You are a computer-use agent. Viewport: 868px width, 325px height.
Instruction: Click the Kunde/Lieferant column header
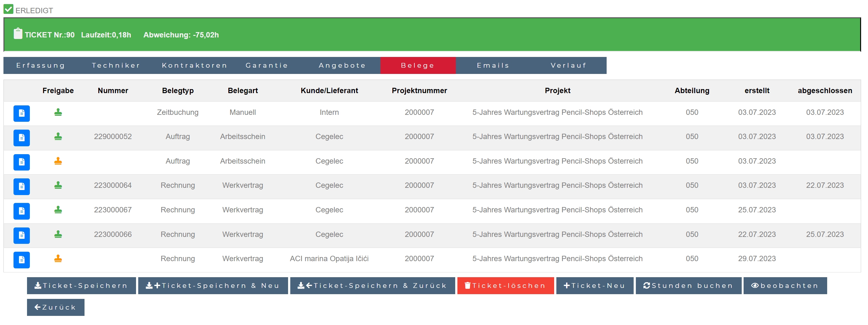329,90
